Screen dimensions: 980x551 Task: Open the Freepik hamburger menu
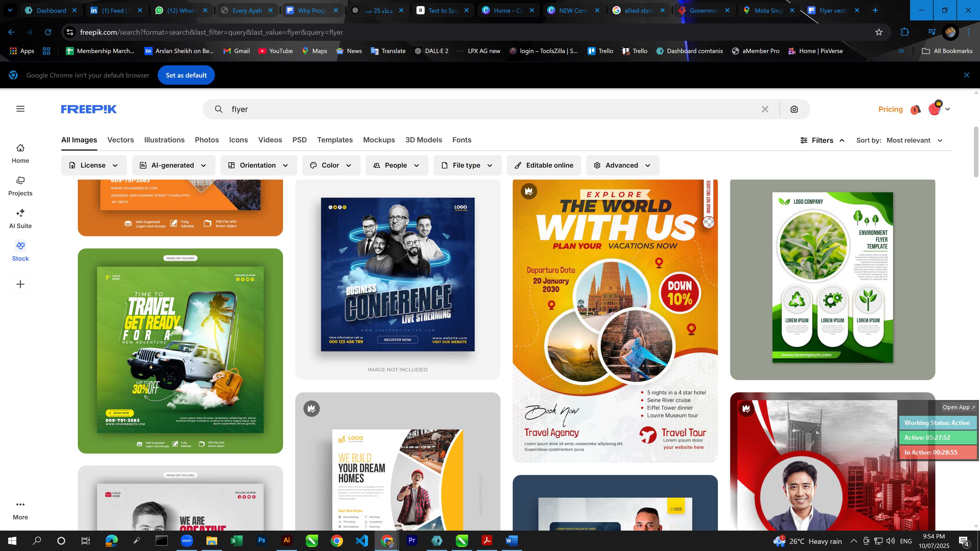pos(20,109)
